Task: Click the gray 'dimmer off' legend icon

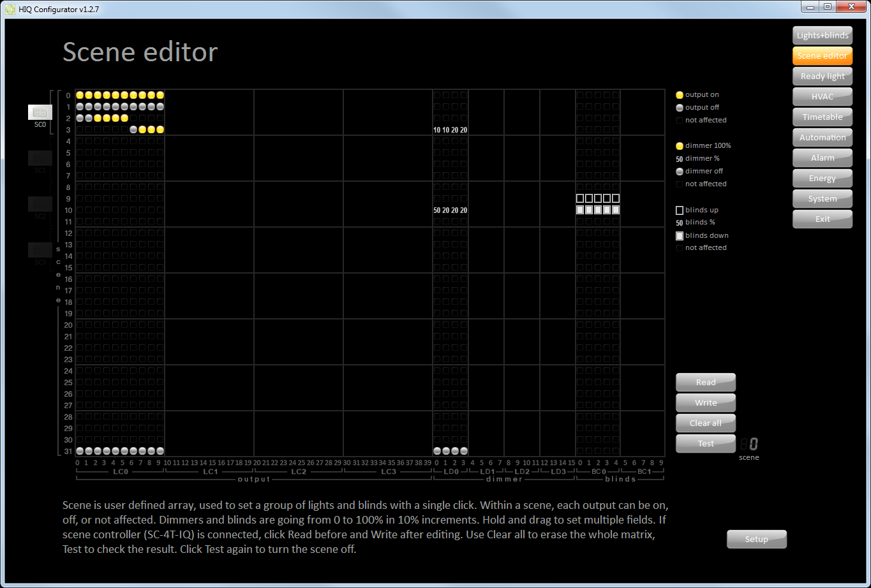Action: [680, 172]
